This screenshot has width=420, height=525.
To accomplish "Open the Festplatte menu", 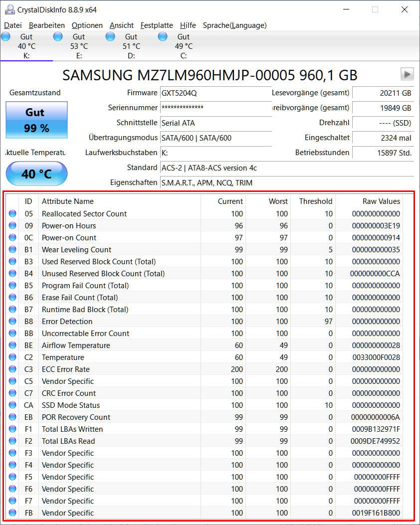I will coord(157,25).
